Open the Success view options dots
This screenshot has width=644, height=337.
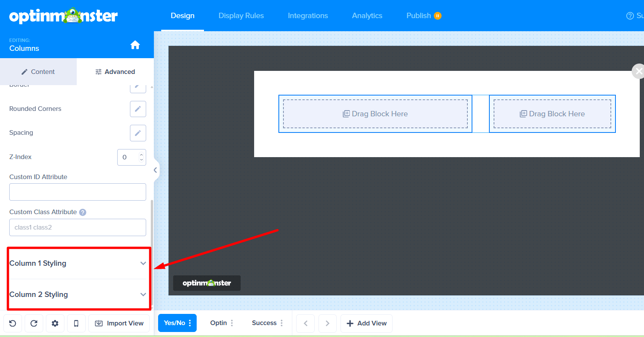282,323
